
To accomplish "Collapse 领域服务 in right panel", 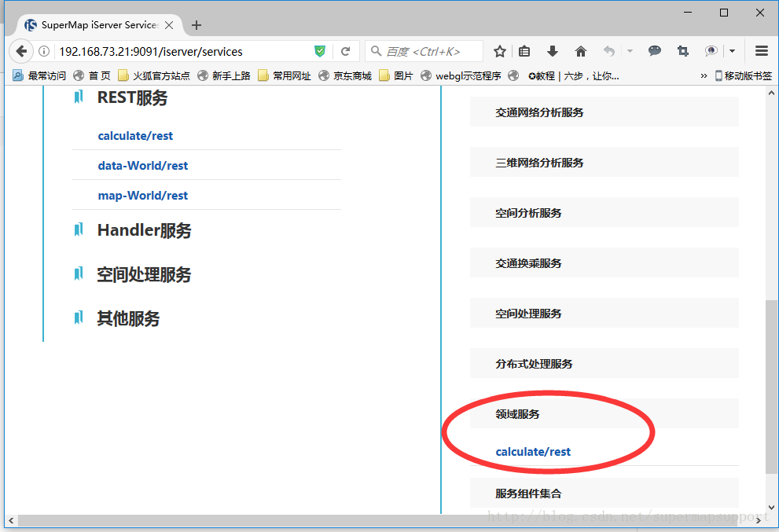I will 604,414.
